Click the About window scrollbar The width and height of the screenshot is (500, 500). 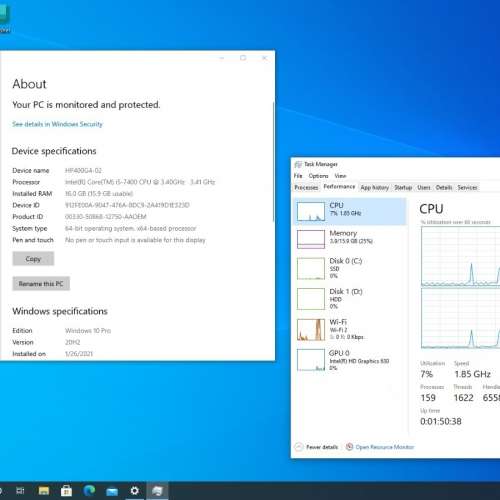coord(274,162)
